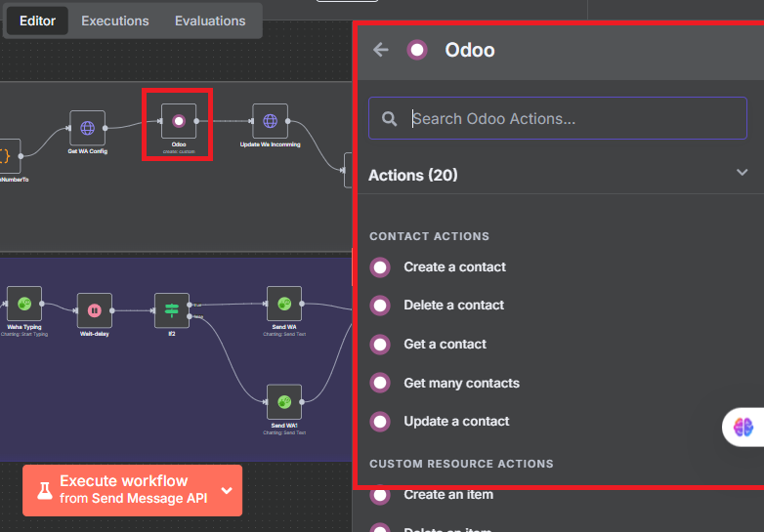Select the Wait-delay pause node

[95, 310]
